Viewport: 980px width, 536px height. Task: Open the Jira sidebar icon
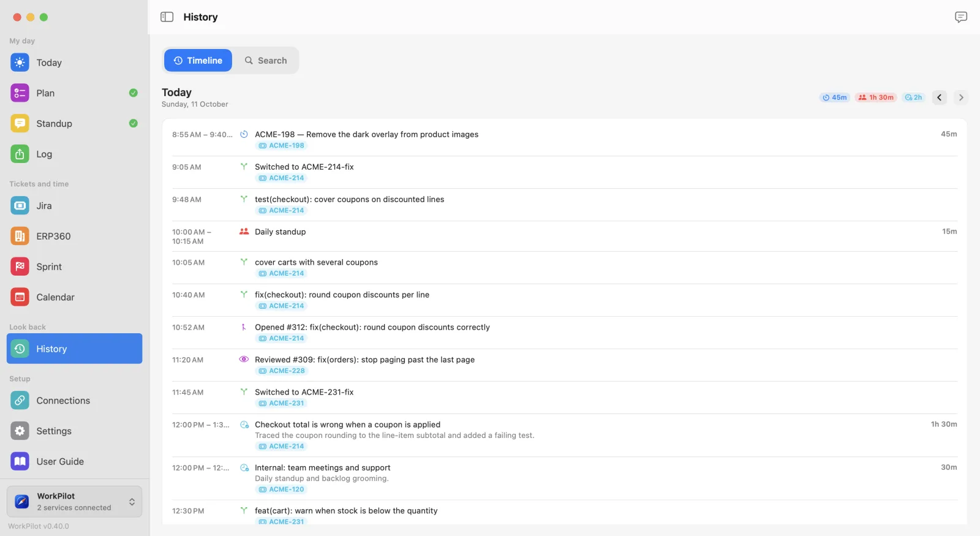(20, 206)
